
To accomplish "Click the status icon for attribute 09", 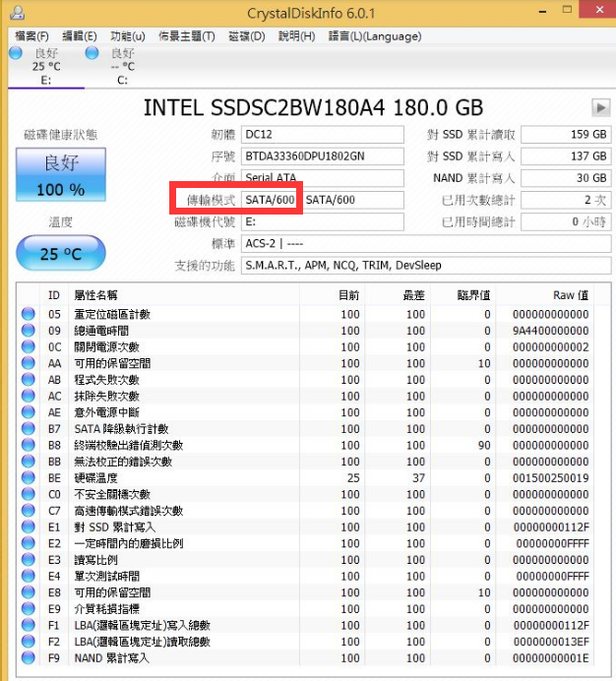I will (x=29, y=331).
